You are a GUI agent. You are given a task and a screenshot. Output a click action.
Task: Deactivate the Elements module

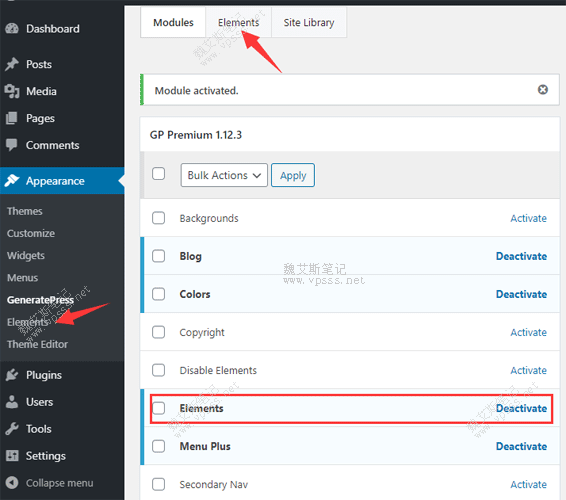coord(521,408)
